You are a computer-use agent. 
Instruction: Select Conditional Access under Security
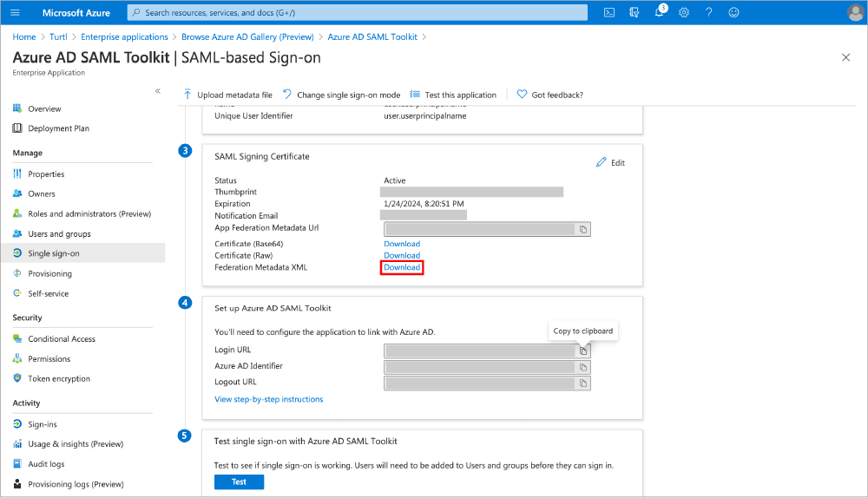click(61, 339)
